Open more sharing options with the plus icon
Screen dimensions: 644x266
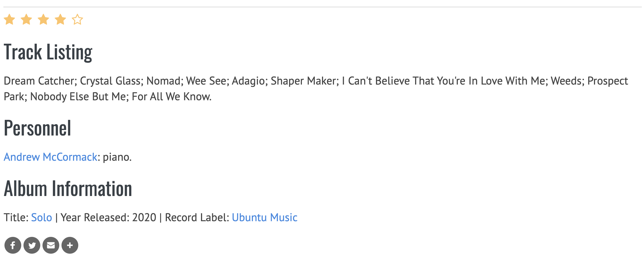70,245
